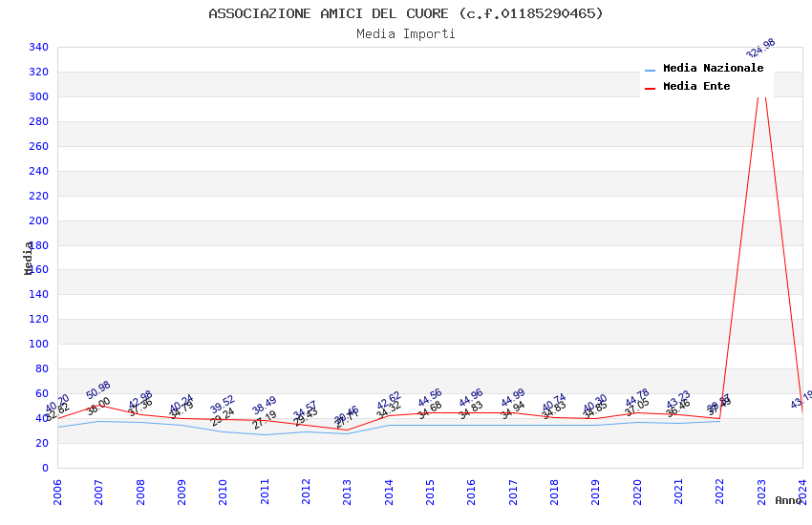
Task: Click the 140 y-axis tick label
Action: coord(39,294)
